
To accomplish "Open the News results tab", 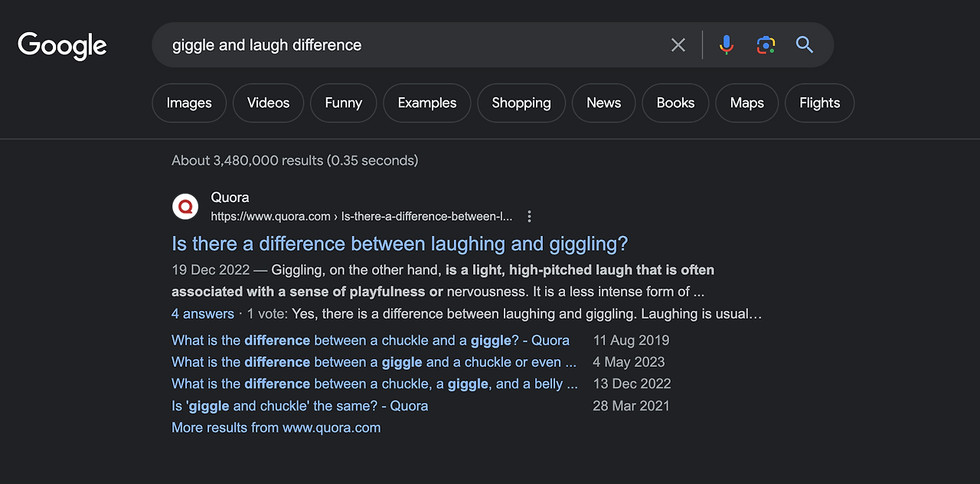I will click(x=603, y=103).
